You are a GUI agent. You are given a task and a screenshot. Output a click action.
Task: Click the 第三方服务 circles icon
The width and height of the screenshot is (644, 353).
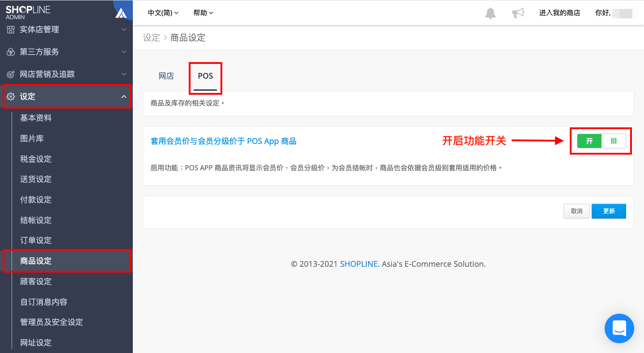pos(11,52)
